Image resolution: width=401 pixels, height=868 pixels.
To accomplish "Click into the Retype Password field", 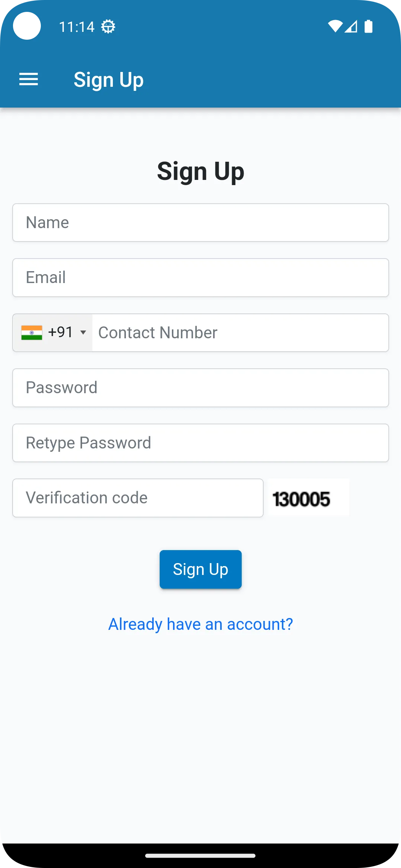I will tap(200, 443).
